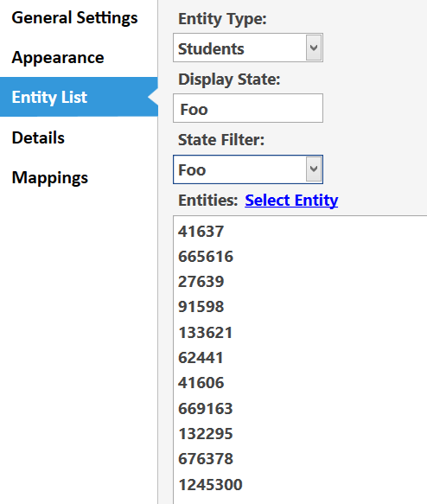
Task: Switch to the Appearance tab
Action: tap(58, 58)
